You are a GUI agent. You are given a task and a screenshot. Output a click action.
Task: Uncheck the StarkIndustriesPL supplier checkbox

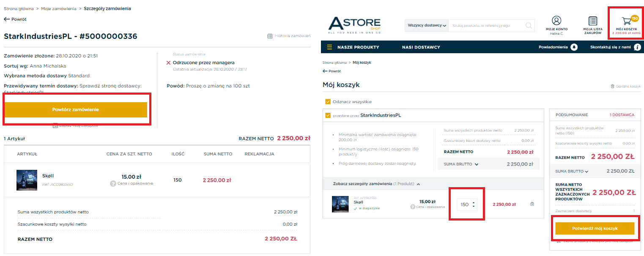[x=328, y=115]
